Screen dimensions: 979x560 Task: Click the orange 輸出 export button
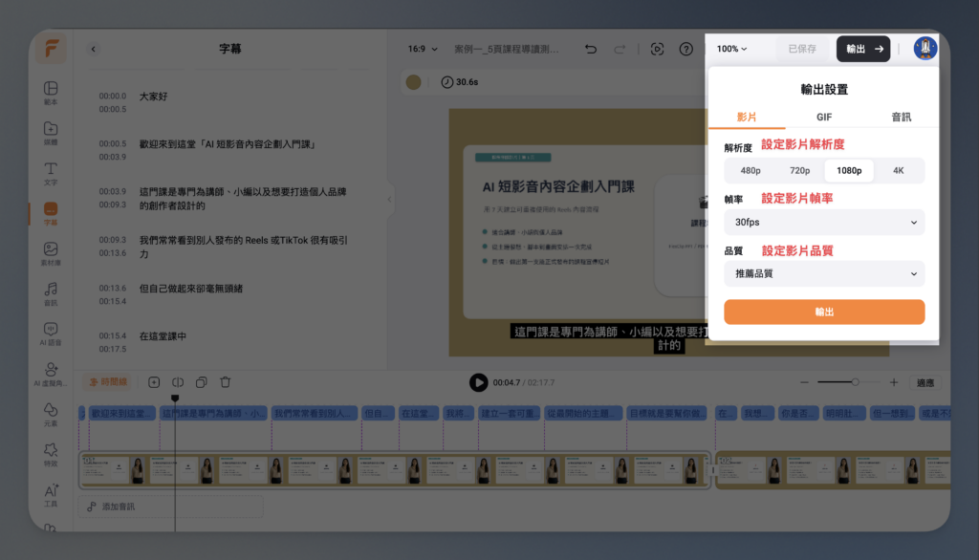(824, 312)
